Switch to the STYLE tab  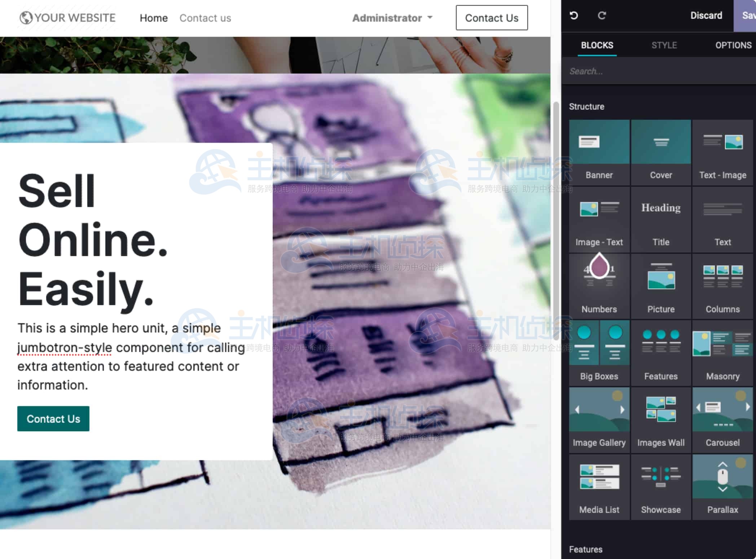[664, 45]
